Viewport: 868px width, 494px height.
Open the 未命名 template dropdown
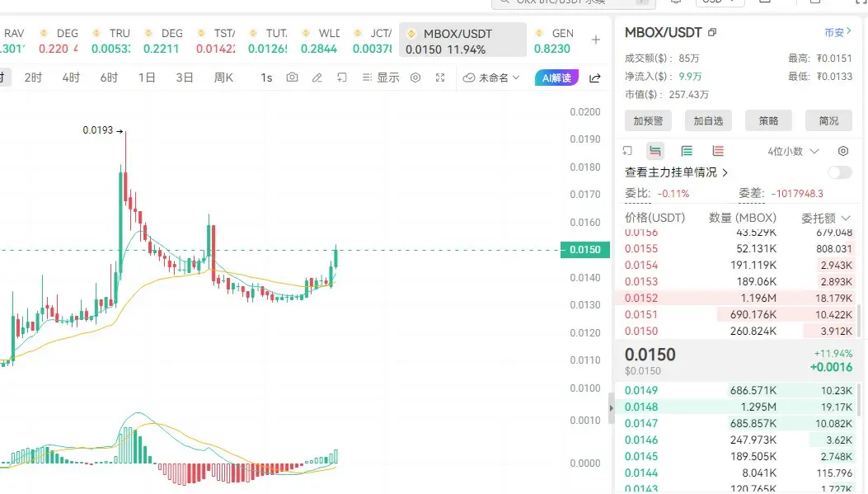point(491,78)
